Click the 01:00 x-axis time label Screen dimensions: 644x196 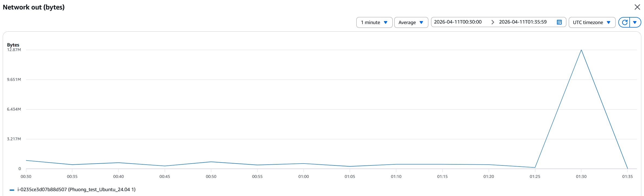pos(304,177)
